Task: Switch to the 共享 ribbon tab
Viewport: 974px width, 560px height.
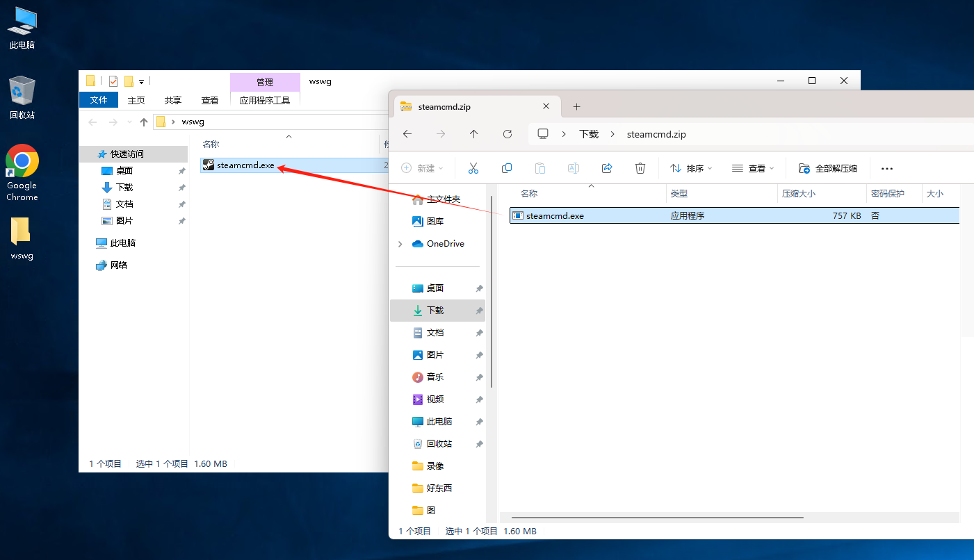Action: [x=173, y=100]
